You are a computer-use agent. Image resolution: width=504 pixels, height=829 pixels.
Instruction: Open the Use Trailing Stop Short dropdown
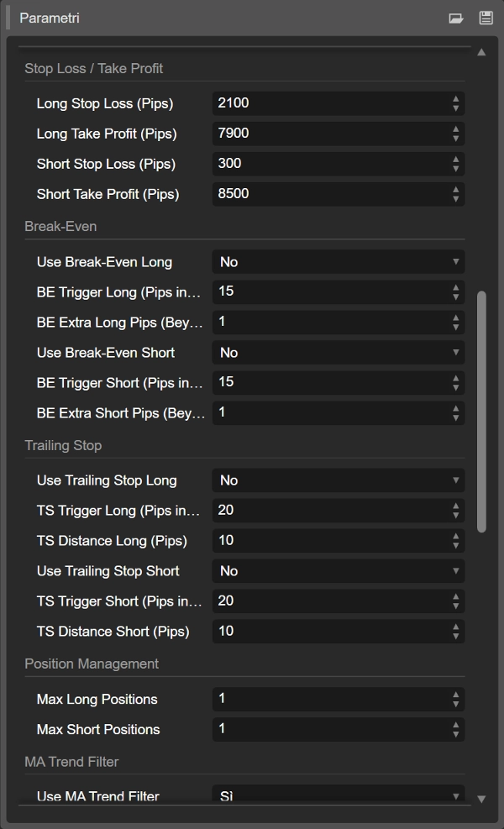(x=338, y=571)
